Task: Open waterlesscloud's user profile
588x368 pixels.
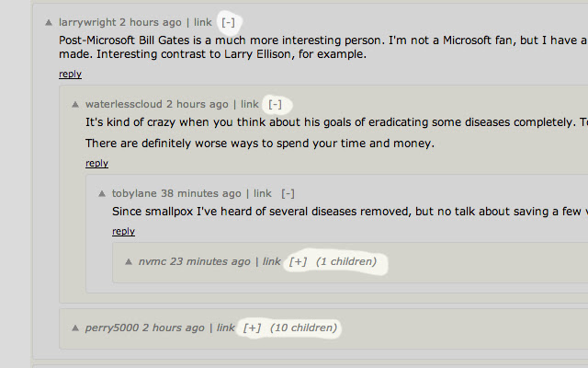Action: point(124,105)
